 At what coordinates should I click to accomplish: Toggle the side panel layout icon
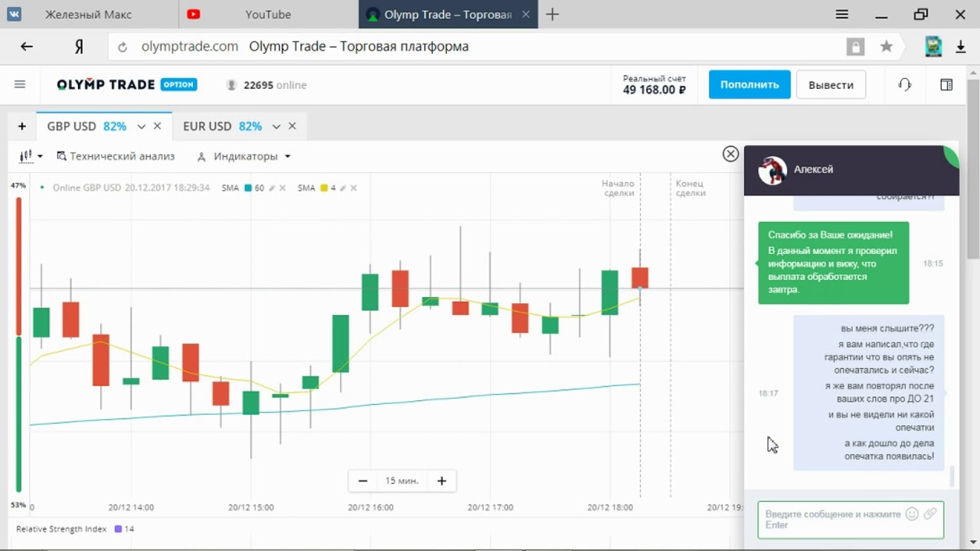point(946,84)
